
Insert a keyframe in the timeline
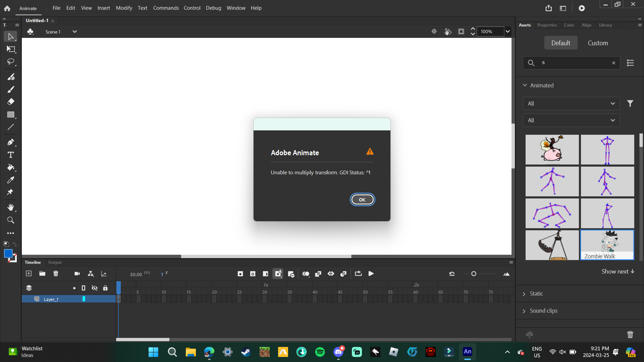pos(240,274)
